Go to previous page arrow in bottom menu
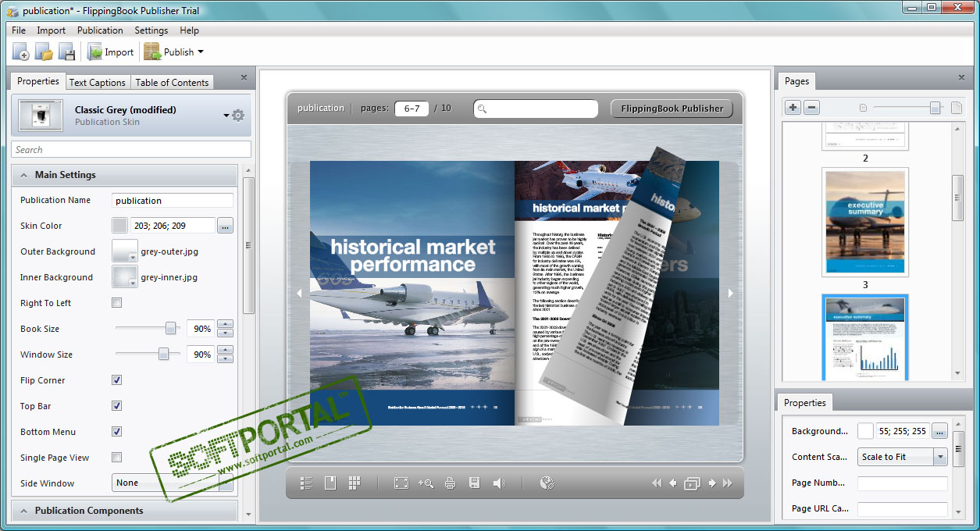The height and width of the screenshot is (531, 980). click(672, 483)
